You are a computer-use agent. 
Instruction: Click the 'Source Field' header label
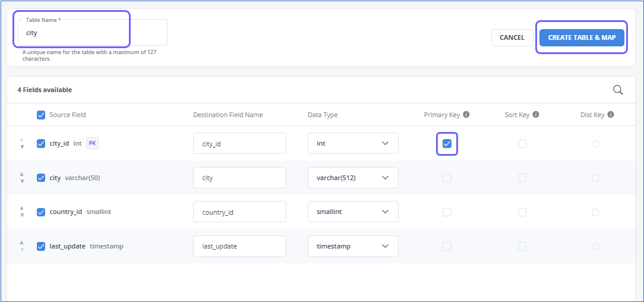(68, 115)
